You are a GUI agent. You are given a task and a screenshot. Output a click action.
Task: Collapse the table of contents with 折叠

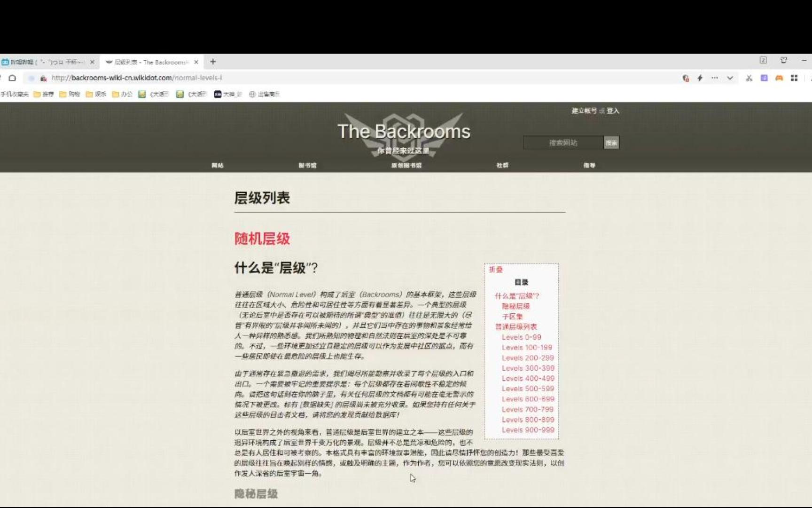point(496,270)
